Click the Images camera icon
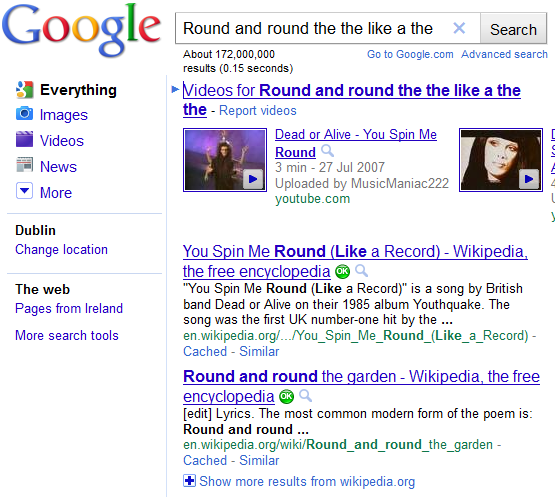 [x=24, y=114]
